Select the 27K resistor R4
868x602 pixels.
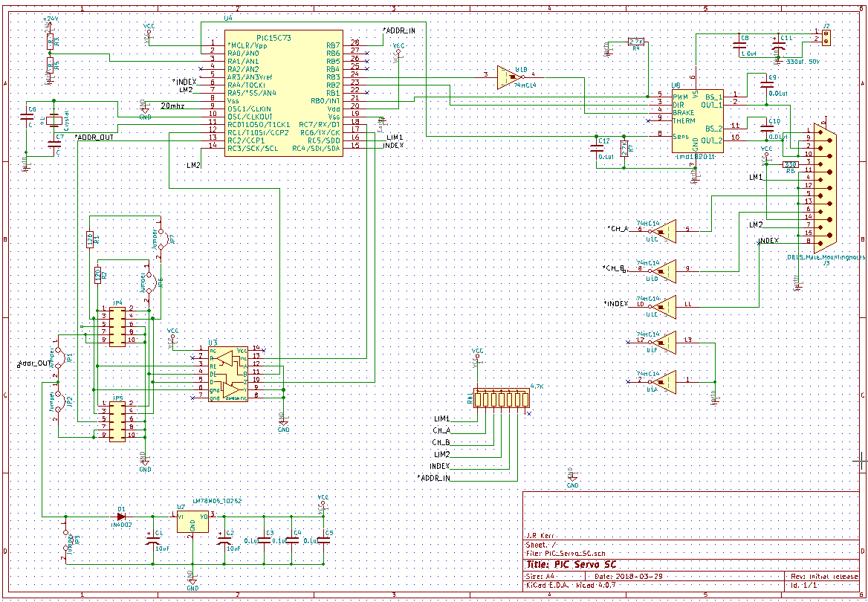pyautogui.click(x=636, y=41)
